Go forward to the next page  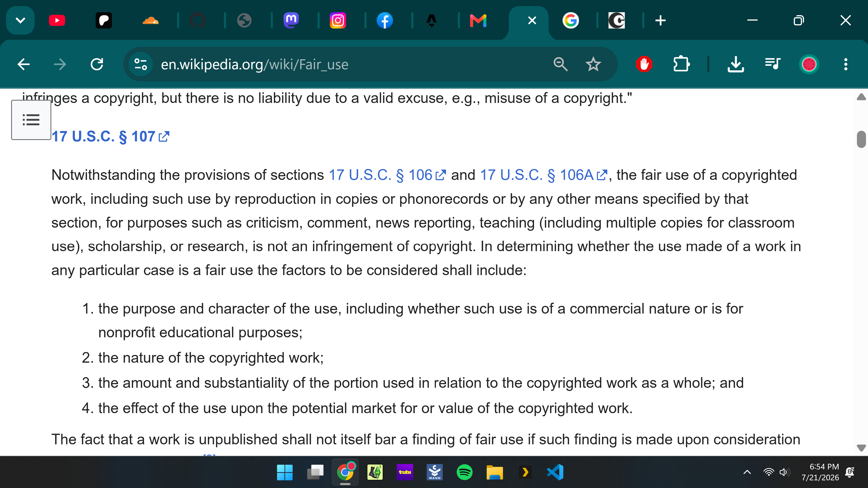[60, 64]
